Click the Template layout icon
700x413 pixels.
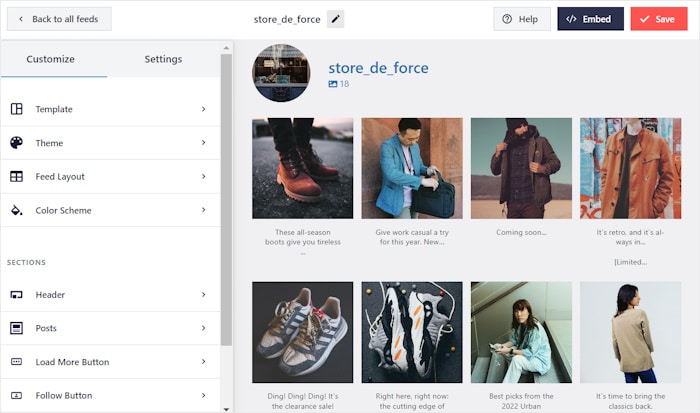click(16, 109)
